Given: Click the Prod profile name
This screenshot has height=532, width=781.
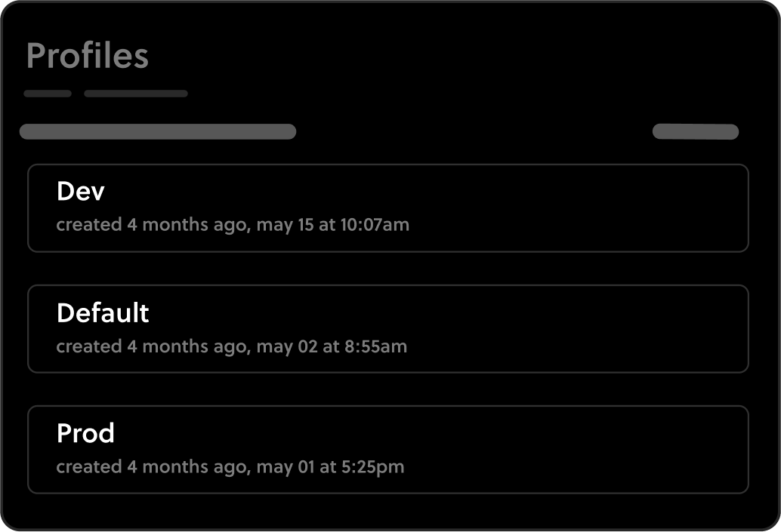Looking at the screenshot, I should click(x=85, y=433).
